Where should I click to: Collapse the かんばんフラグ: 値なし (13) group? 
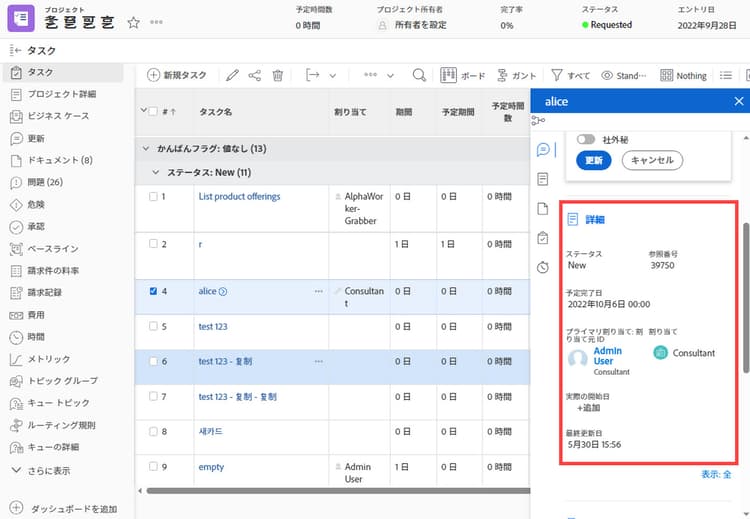tap(146, 149)
